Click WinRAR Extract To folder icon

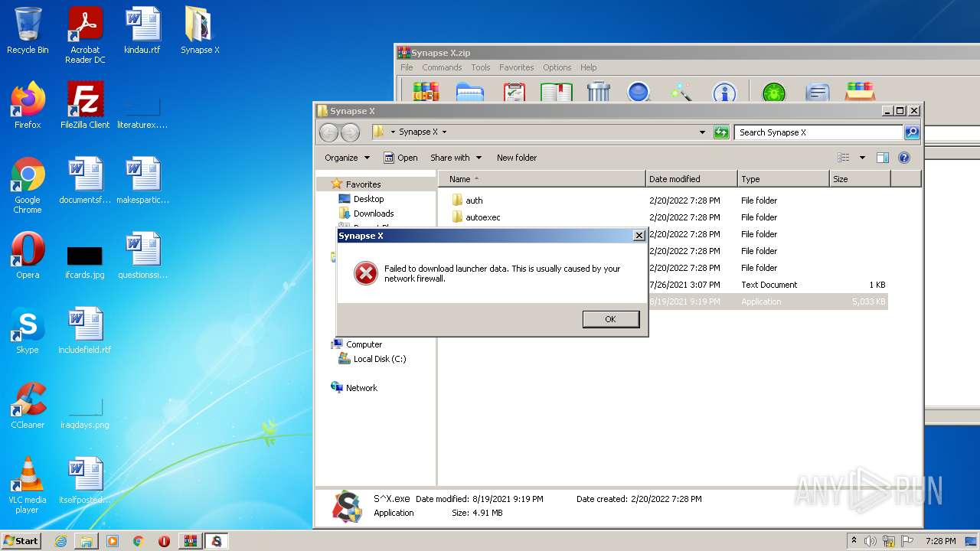coord(469,92)
